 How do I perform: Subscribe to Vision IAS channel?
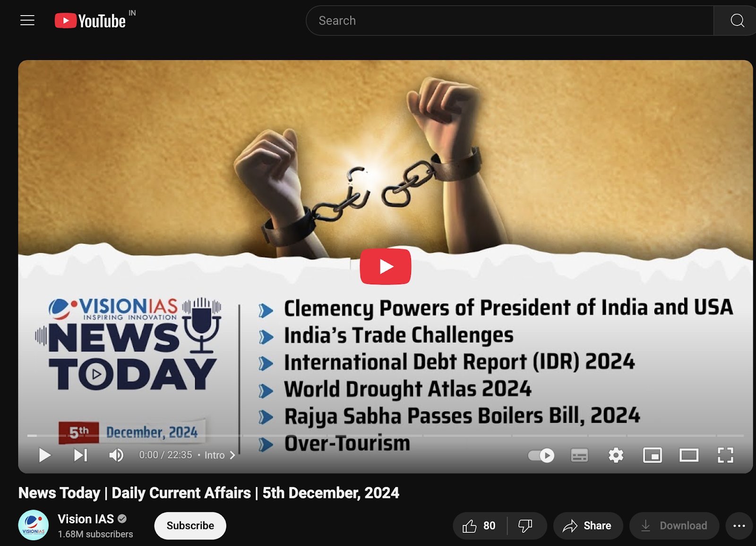(x=190, y=526)
